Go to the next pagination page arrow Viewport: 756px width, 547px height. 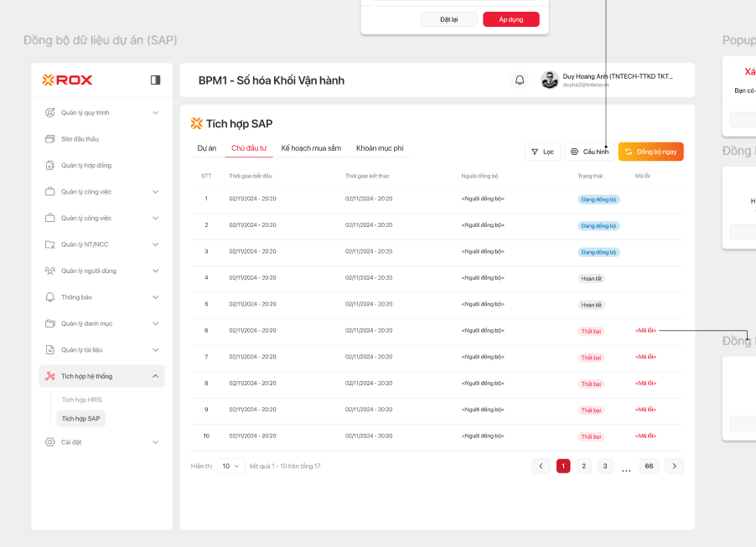click(x=674, y=466)
